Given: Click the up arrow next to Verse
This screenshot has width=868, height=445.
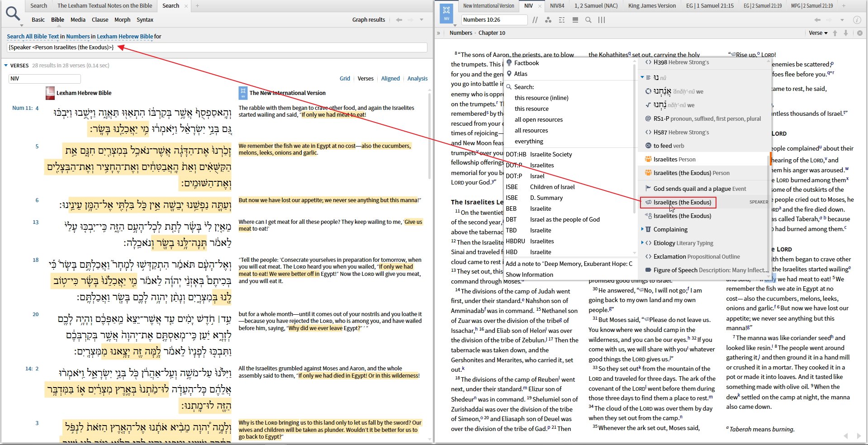Looking at the screenshot, I should click(x=835, y=33).
